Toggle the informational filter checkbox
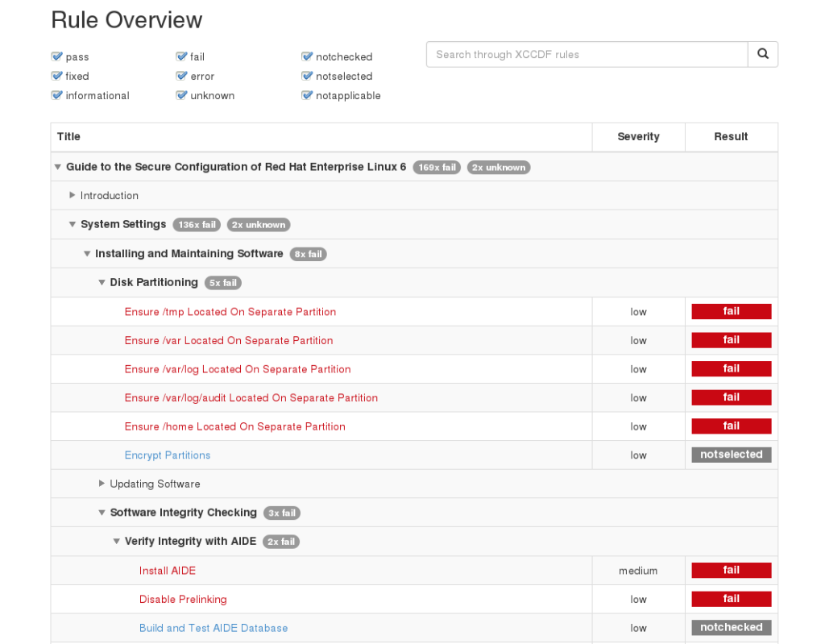 click(x=57, y=95)
